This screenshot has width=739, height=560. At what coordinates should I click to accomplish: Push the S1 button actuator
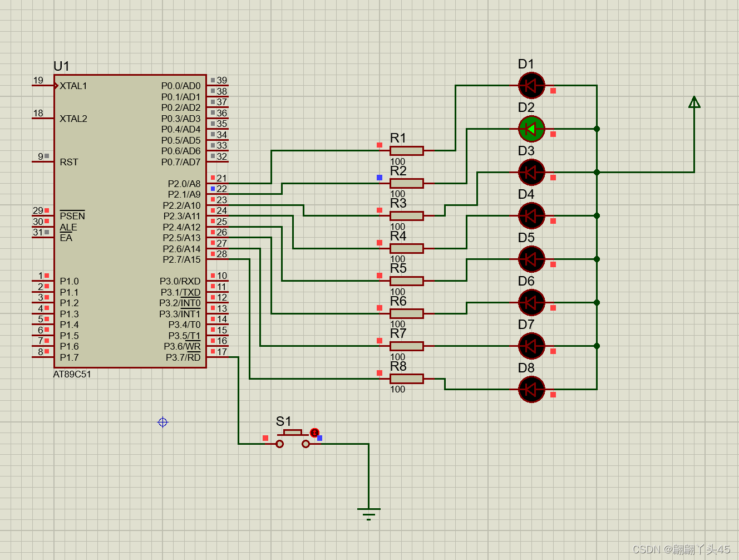pyautogui.click(x=293, y=433)
